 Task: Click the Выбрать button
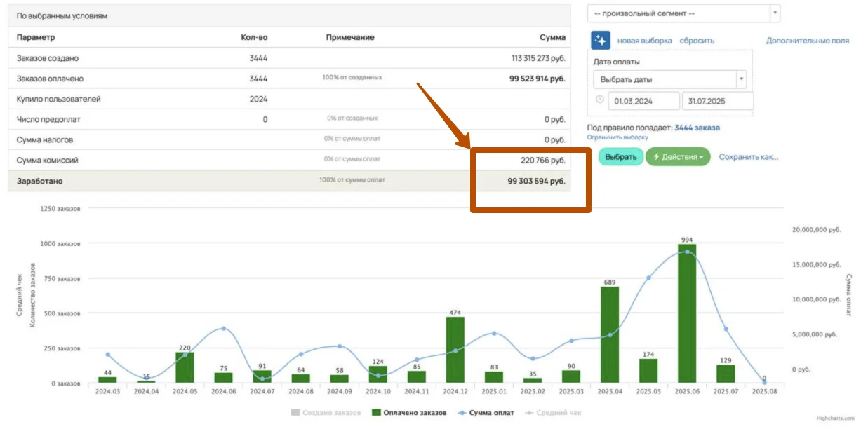621,157
